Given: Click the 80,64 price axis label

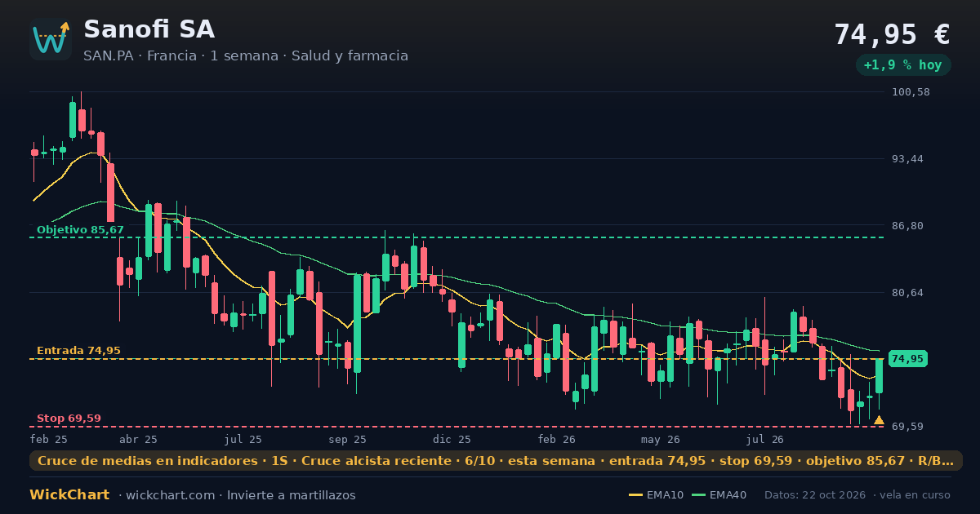Looking at the screenshot, I should tap(908, 293).
